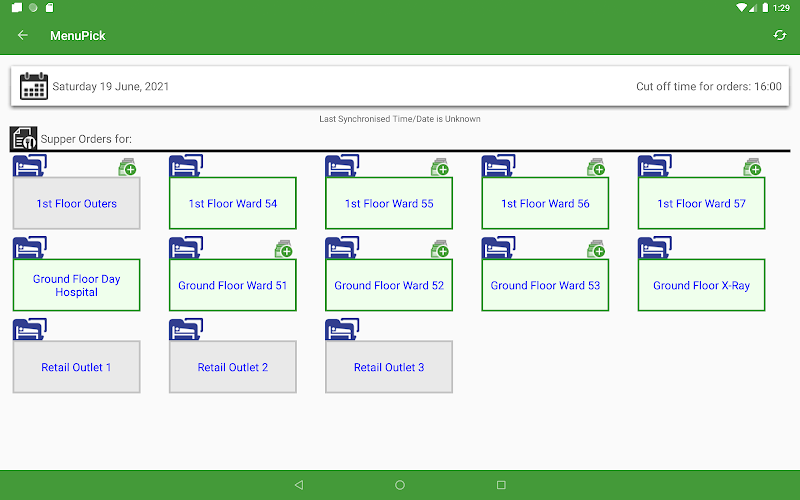Screen dimensions: 800x500
Task: Open Ground Floor Ward 52 tile
Action: pos(389,285)
